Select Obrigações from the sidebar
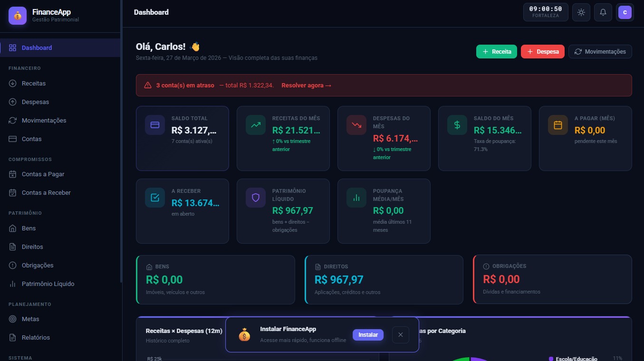The image size is (644, 361). pyautogui.click(x=38, y=266)
